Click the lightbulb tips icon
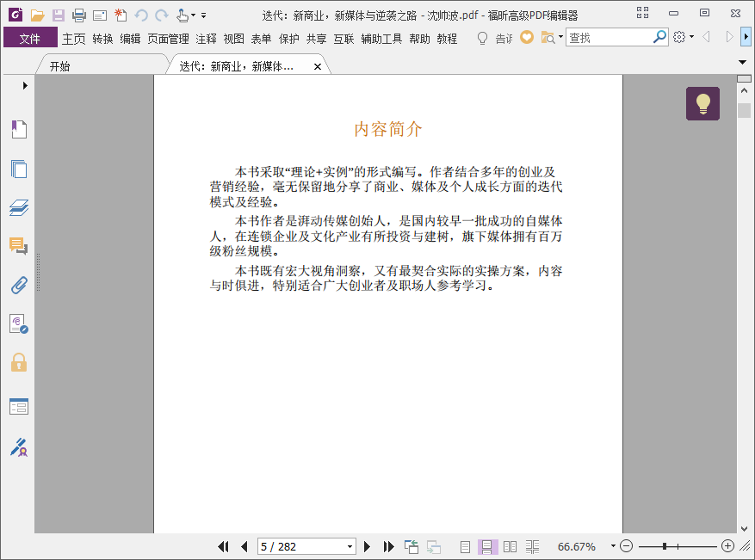The image size is (755, 560). coord(702,104)
